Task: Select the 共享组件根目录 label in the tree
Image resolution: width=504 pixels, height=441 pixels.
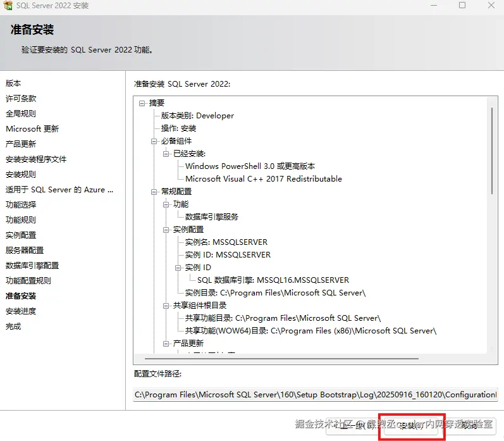Action: coord(200,306)
